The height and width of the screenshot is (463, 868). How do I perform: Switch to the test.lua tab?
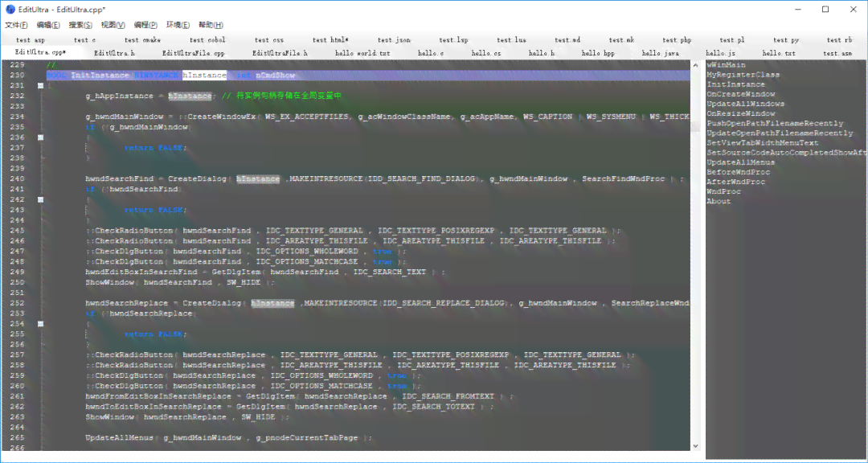[x=511, y=40]
